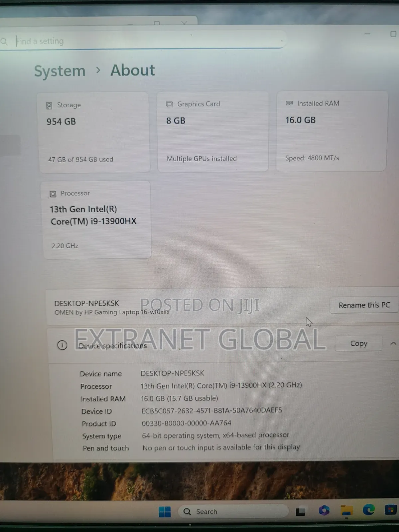Open Copilot from the taskbar
The image size is (399, 532).
pos(324,510)
